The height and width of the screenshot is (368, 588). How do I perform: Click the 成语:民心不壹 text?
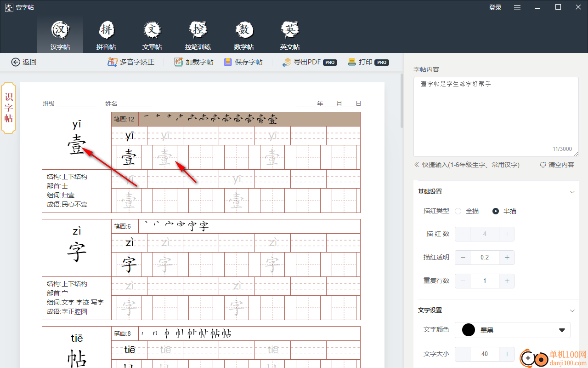point(67,204)
